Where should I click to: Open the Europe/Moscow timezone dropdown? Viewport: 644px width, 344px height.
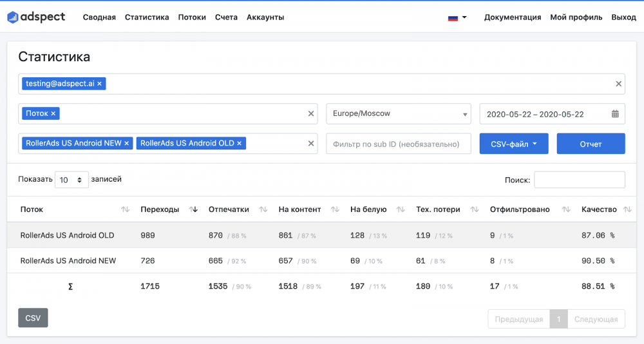(399, 114)
